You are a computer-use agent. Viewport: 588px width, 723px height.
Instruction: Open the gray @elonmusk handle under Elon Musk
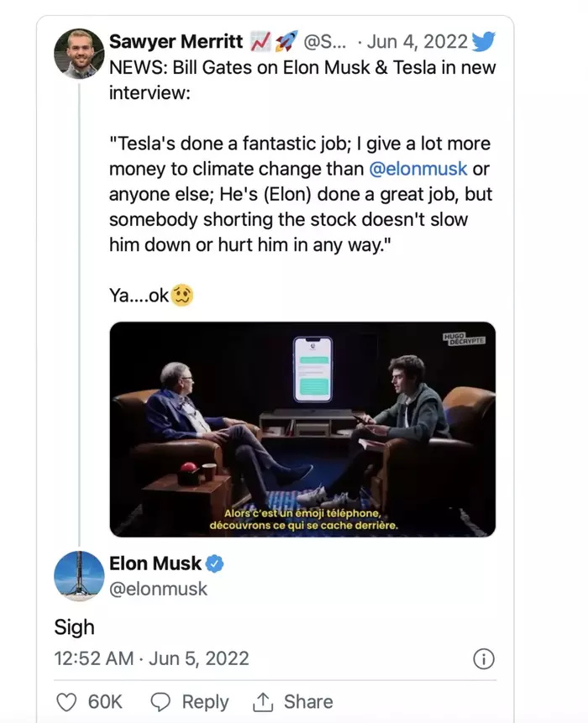pyautogui.click(x=158, y=589)
